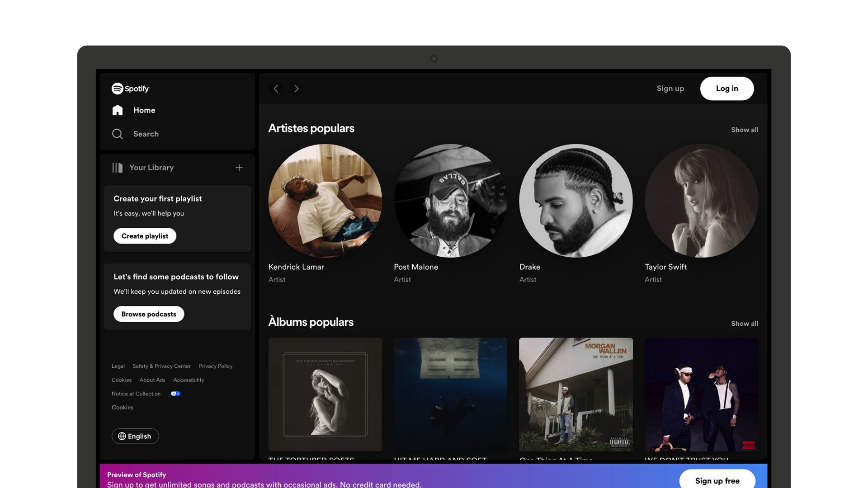Click the Preview of Spotify banner text
The height and width of the screenshot is (488, 868).
point(137,475)
